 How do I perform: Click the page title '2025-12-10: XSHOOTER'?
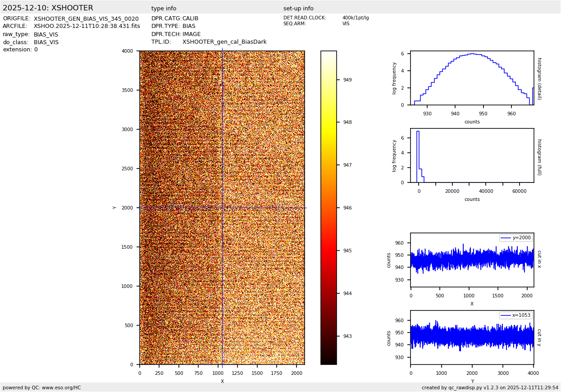point(48,8)
